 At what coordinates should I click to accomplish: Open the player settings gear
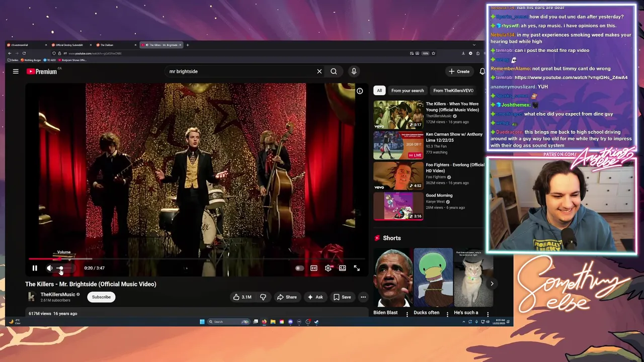pos(328,268)
